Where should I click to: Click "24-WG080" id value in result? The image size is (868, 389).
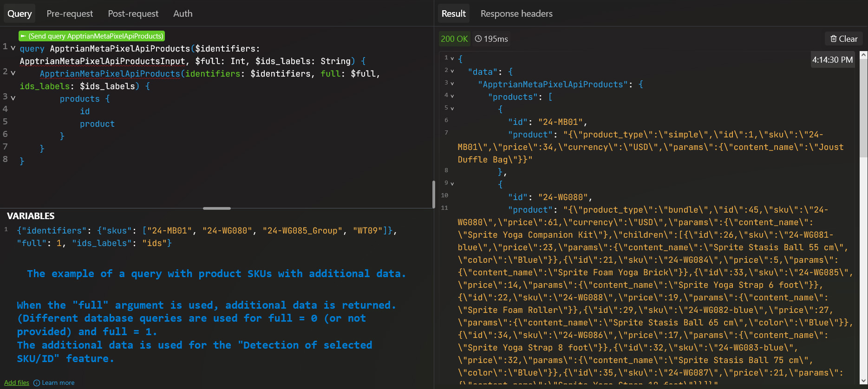click(x=563, y=197)
